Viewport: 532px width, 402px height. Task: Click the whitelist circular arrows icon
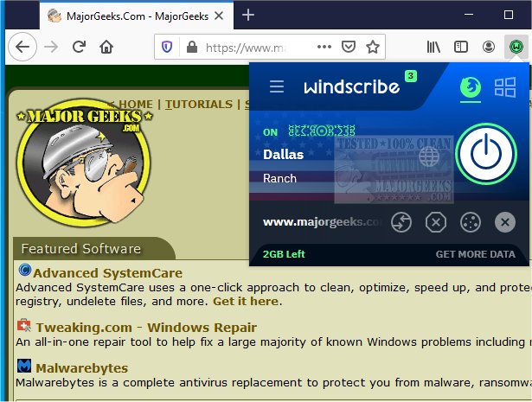(x=401, y=222)
